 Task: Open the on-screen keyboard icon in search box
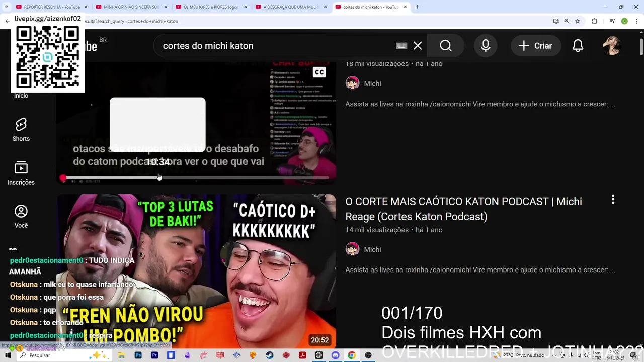tap(401, 46)
